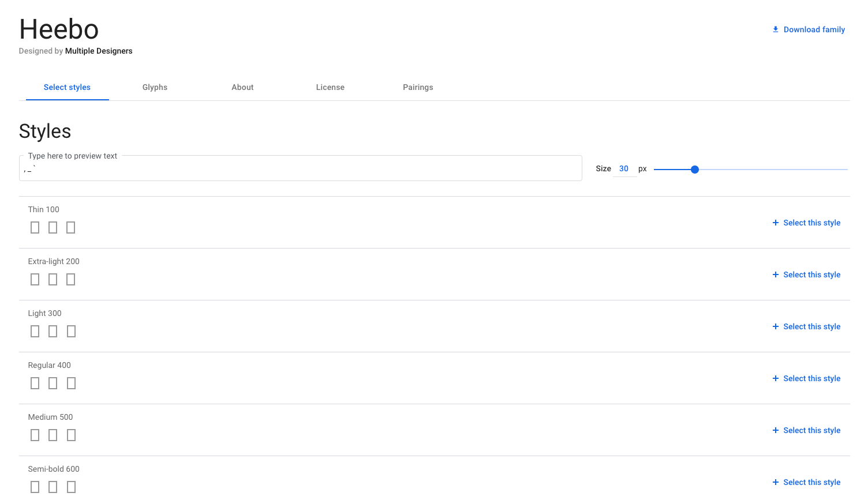Open the About tab
868x504 pixels.
pos(242,87)
